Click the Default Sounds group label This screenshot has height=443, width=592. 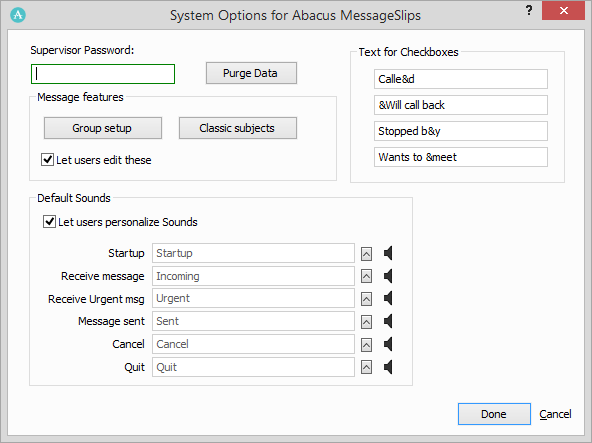coord(74,198)
